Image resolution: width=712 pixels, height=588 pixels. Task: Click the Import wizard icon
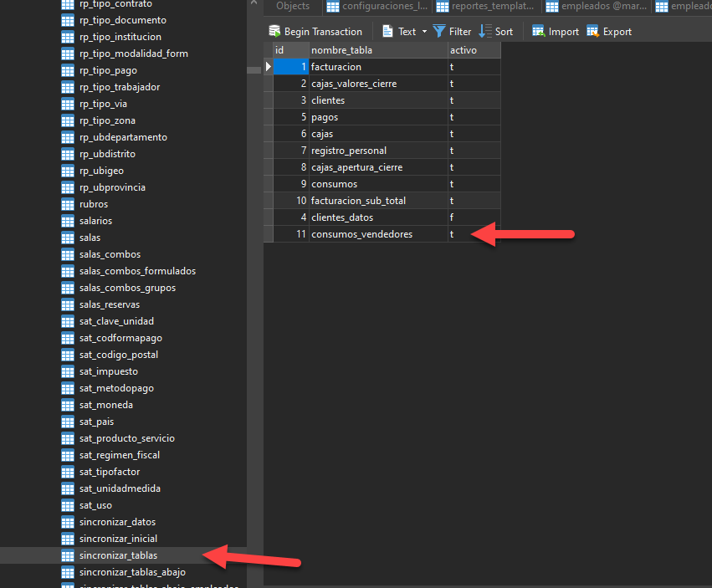pyautogui.click(x=539, y=32)
